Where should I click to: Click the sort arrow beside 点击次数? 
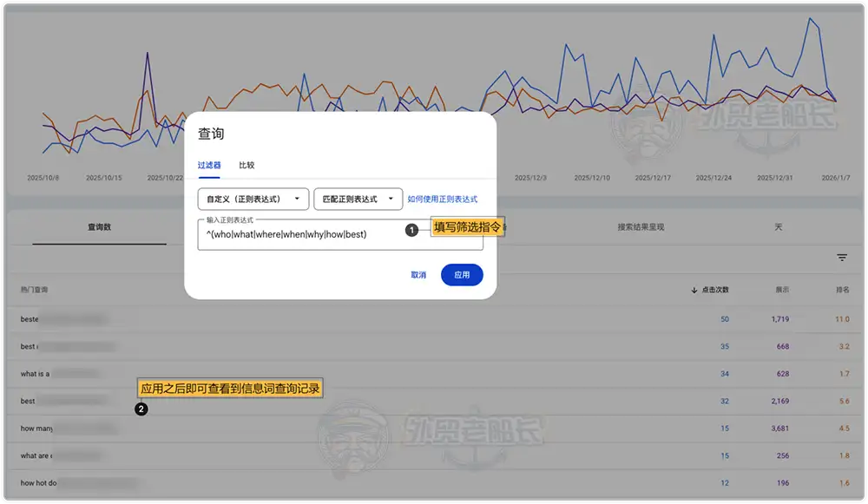pos(694,290)
